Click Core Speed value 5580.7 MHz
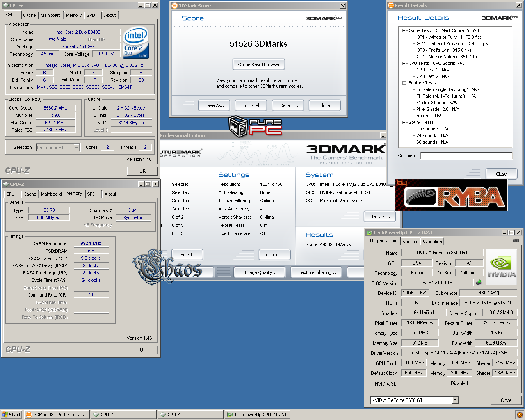 coord(55,108)
